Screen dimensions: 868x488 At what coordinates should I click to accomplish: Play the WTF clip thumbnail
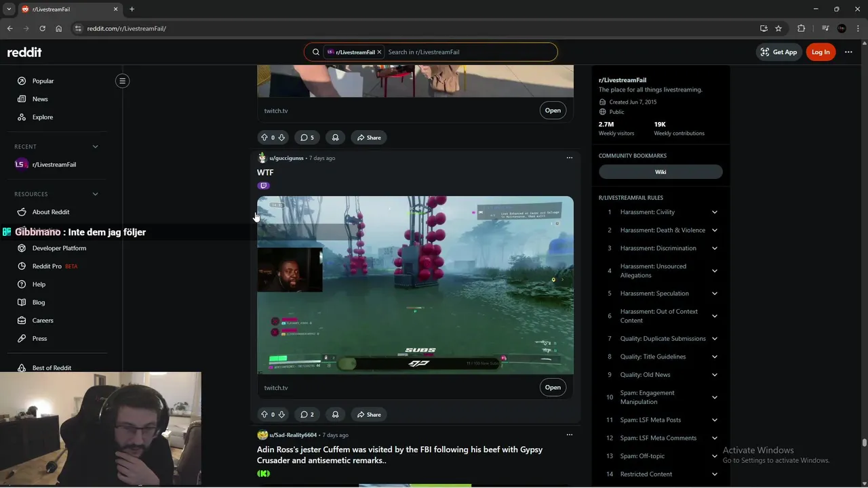pos(415,285)
